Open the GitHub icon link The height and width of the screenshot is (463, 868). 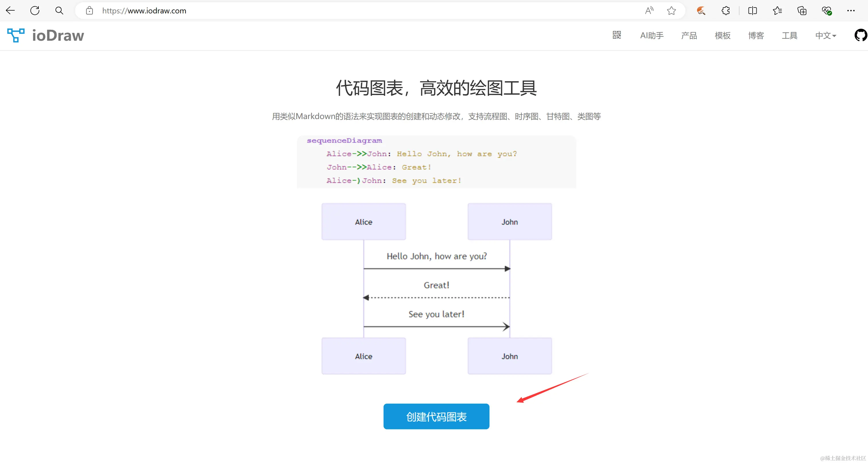pos(860,35)
